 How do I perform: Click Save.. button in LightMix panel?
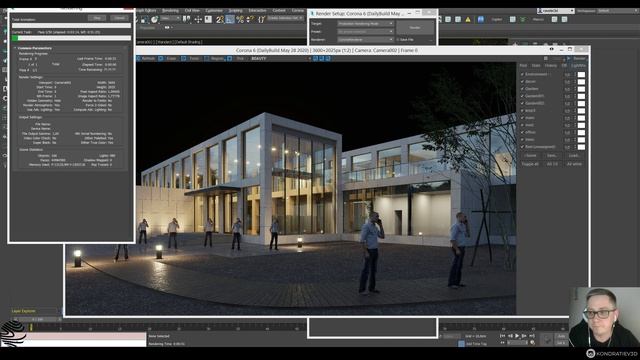[x=552, y=156]
